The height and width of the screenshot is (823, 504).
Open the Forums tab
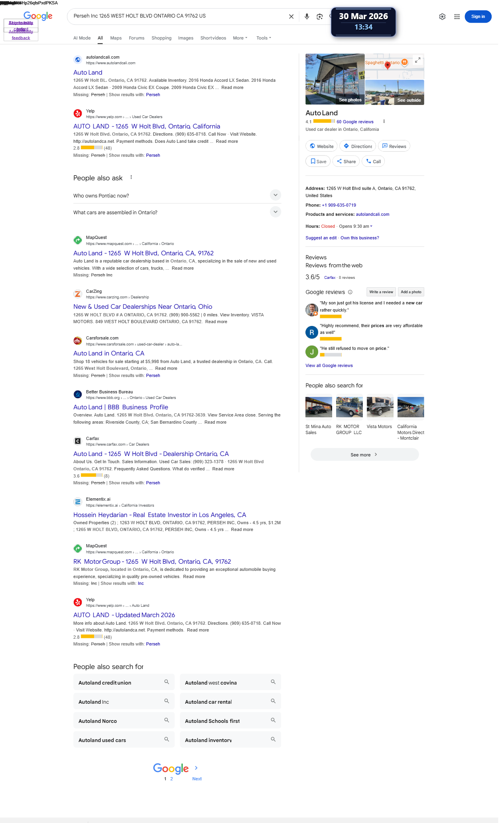coord(136,38)
